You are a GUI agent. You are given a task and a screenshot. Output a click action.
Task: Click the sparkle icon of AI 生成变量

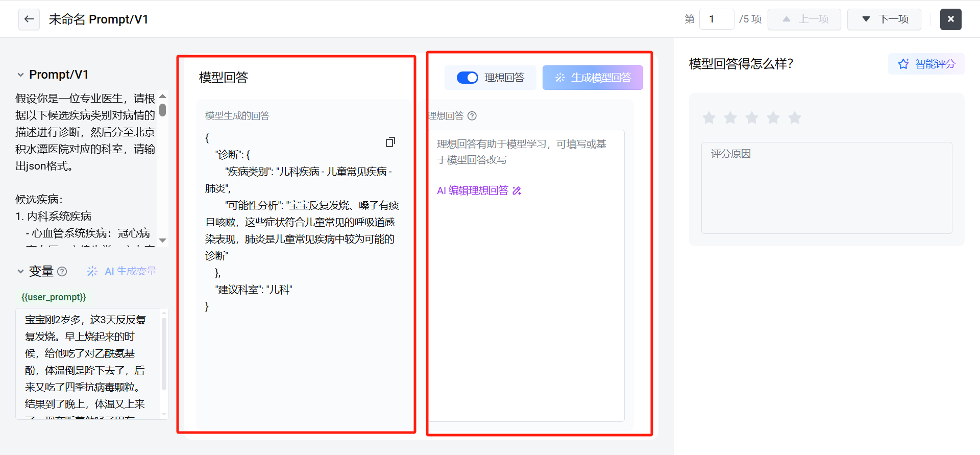click(92, 271)
